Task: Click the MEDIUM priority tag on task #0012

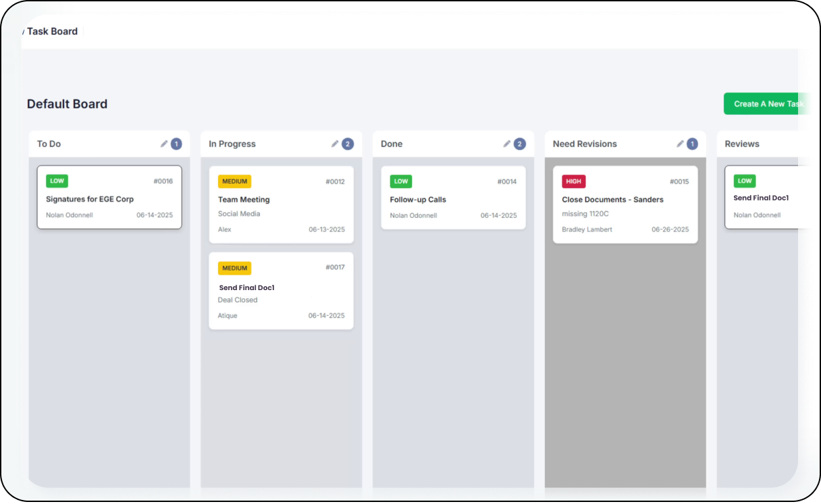Action: pyautogui.click(x=234, y=181)
